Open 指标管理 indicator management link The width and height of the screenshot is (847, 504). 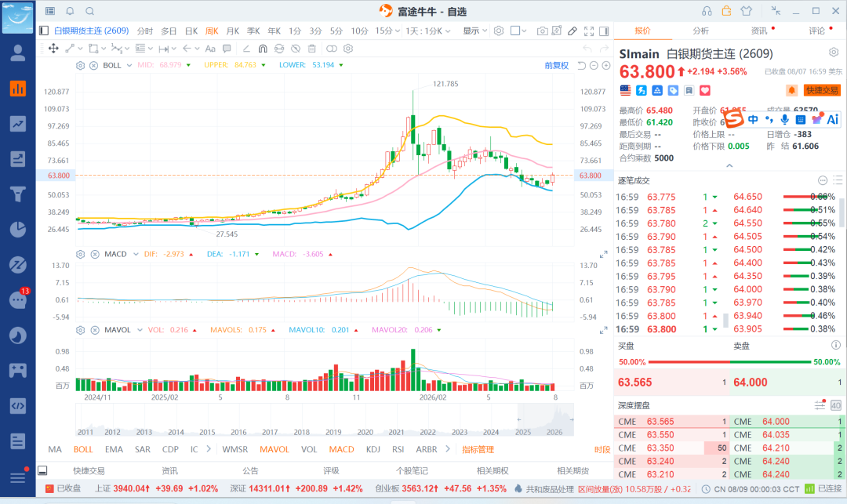478,449
